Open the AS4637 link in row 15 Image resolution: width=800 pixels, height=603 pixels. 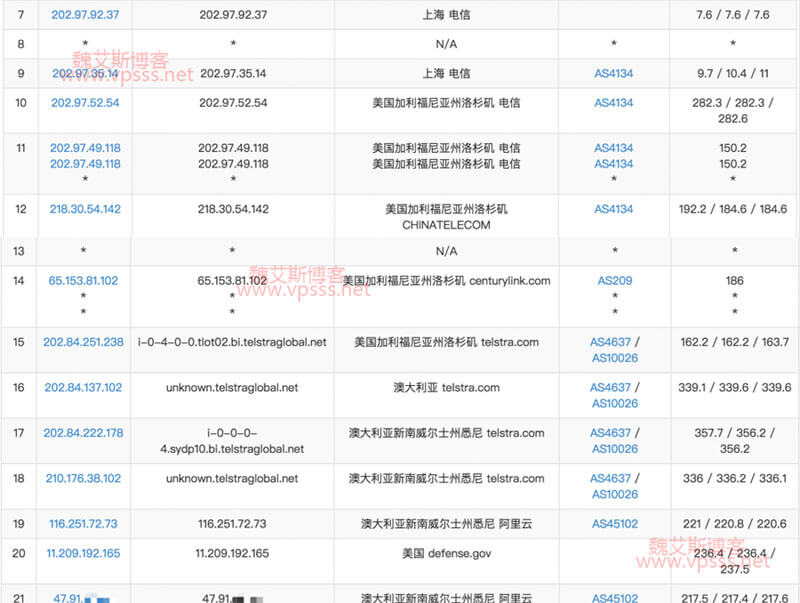tap(610, 342)
